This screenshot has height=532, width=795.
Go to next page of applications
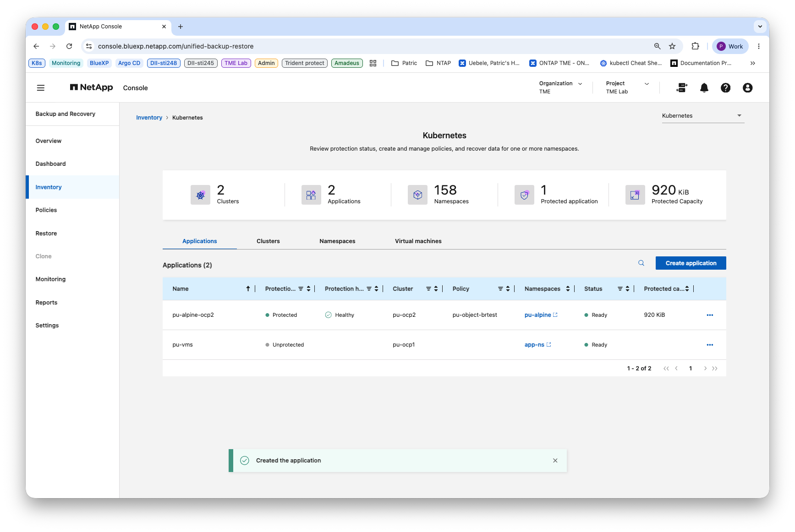coord(705,369)
